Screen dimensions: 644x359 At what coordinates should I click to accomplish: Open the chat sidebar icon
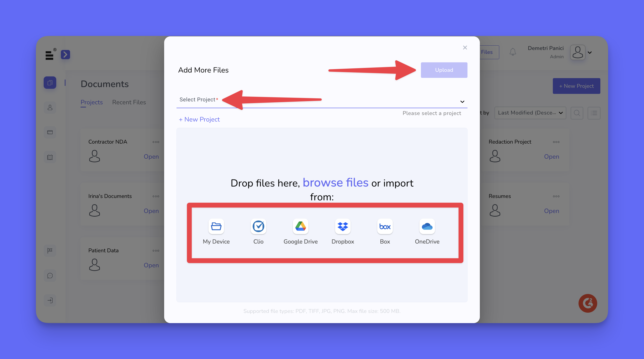(50, 276)
